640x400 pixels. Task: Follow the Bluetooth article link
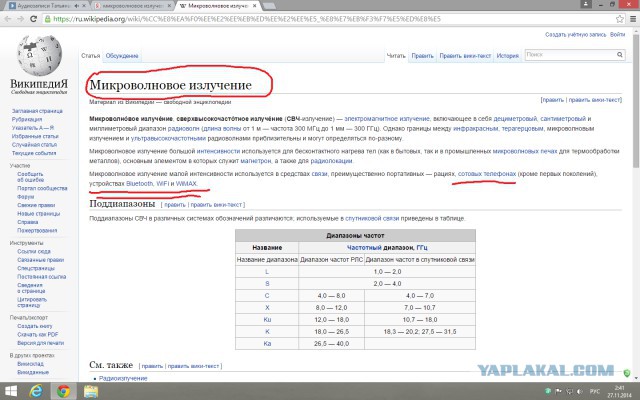(x=140, y=184)
